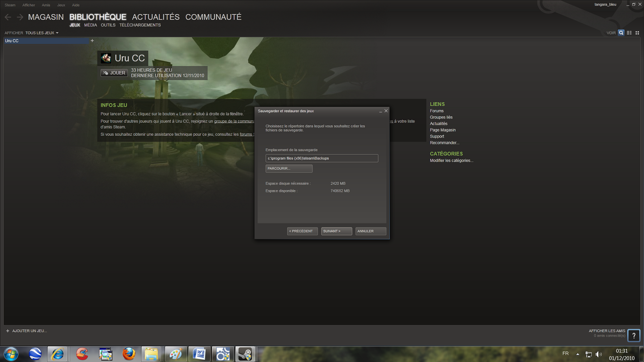
Task: Open the Tous les jeux filter dropdown
Action: click(42, 33)
